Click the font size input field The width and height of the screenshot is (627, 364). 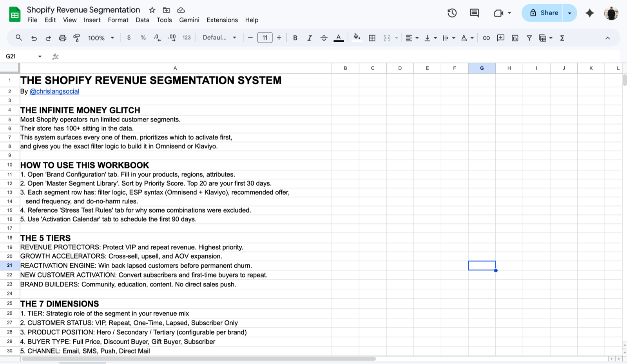pyautogui.click(x=265, y=38)
